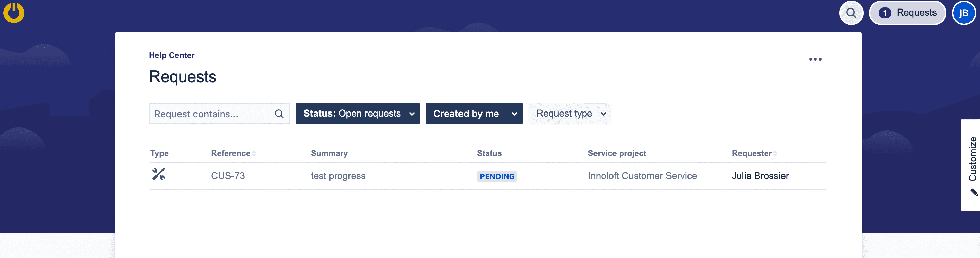Go to the Help Center link

pyautogui.click(x=172, y=55)
